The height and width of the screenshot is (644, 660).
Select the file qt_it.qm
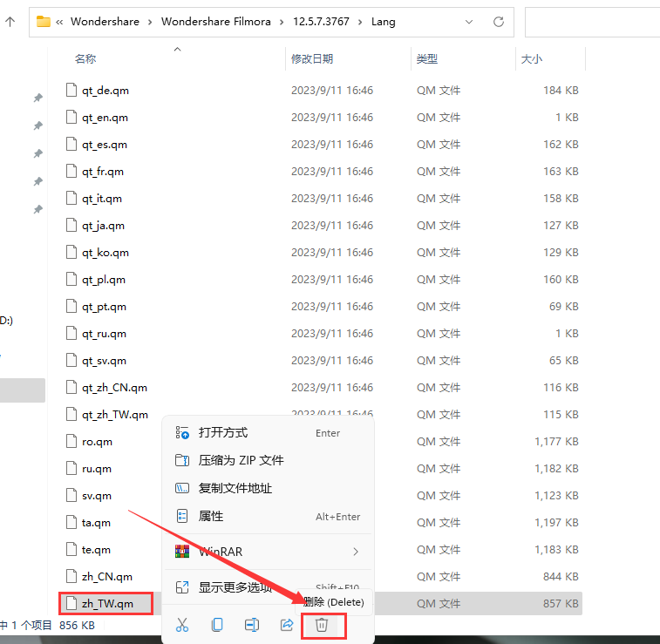[x=102, y=199]
